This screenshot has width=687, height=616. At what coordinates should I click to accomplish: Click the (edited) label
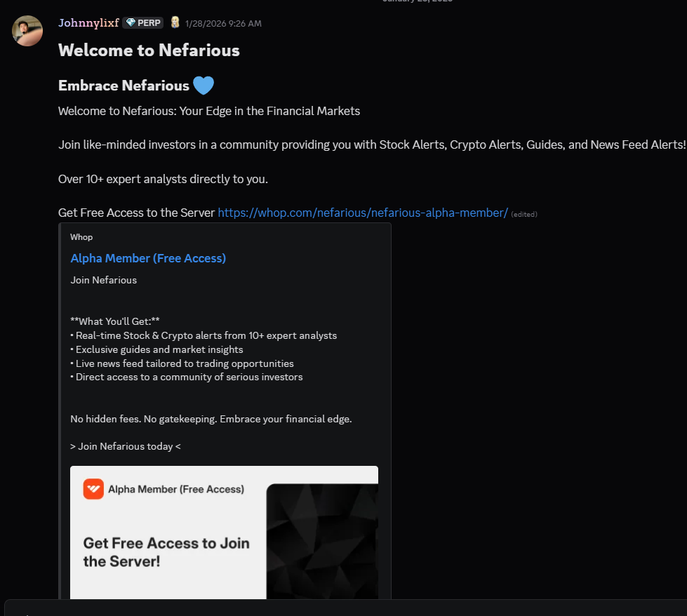(524, 214)
